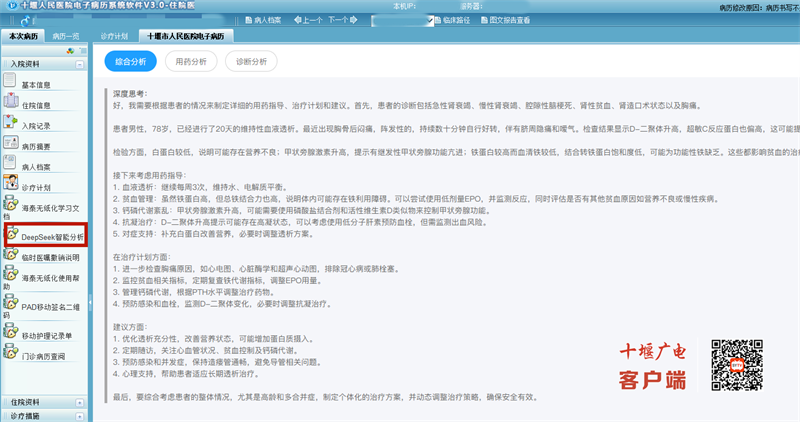800x422 pixels.
Task: Open 门诊病历查询 icon
Action: (x=11, y=351)
